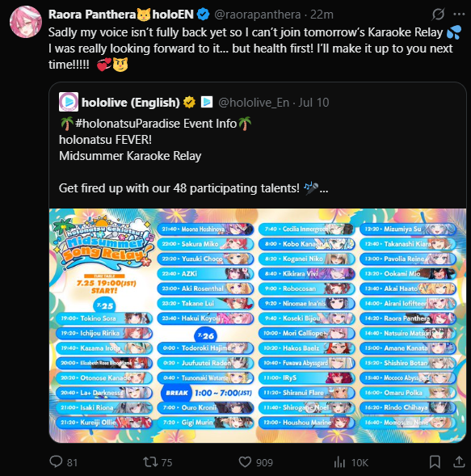
Task: Open the Jul 10 quoted post date
Action: tap(313, 103)
